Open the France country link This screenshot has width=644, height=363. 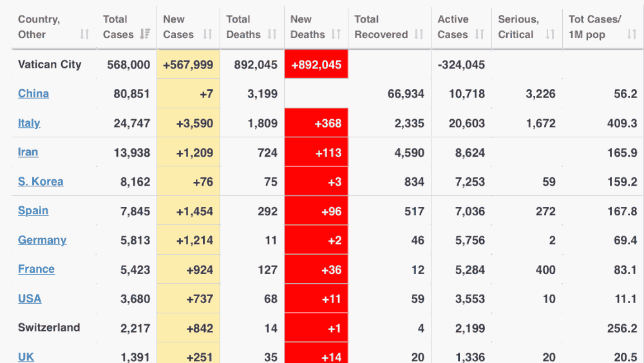(36, 270)
